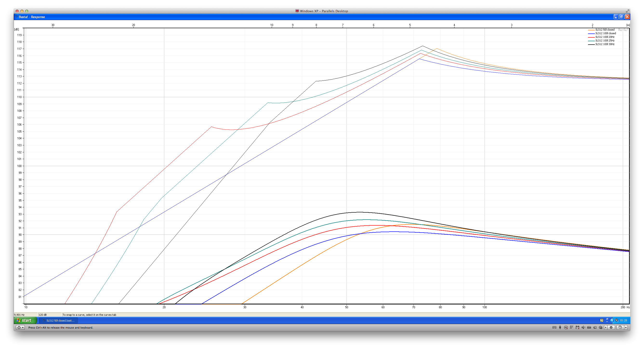This screenshot has height=350, width=644.
Task: Click the shared folders hand icon
Action: [595, 327]
